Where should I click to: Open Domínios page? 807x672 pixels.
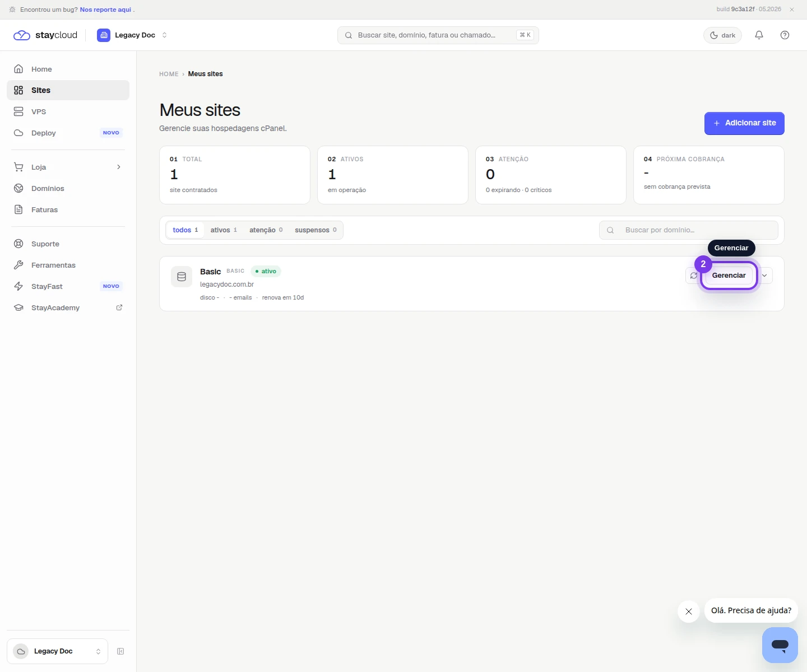click(x=68, y=188)
